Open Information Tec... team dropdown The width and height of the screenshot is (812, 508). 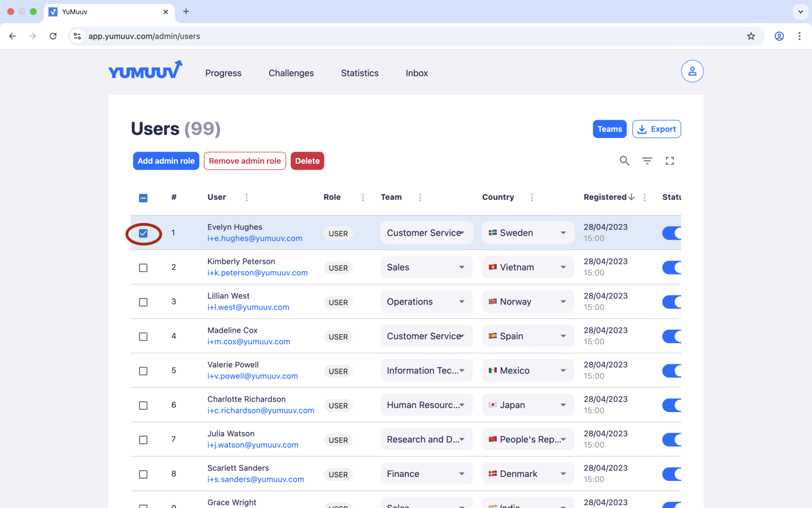(x=427, y=371)
